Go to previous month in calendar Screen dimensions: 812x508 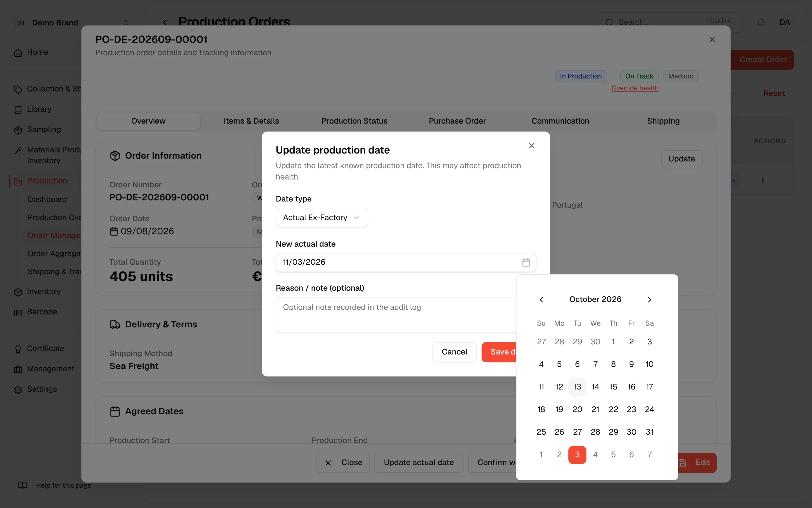point(541,299)
